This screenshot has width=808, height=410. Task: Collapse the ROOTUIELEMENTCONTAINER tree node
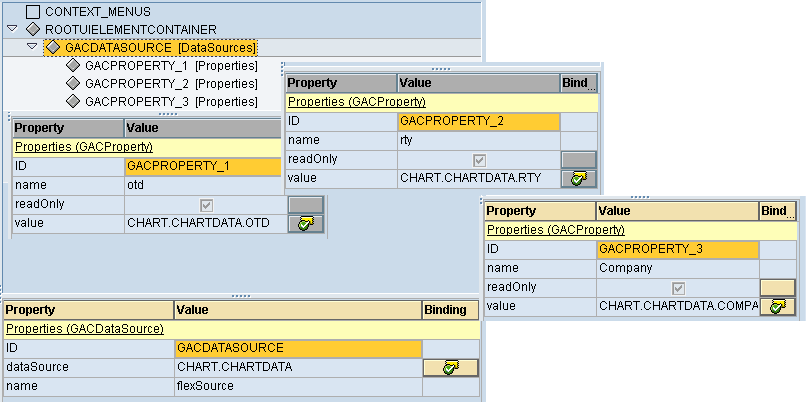12,29
